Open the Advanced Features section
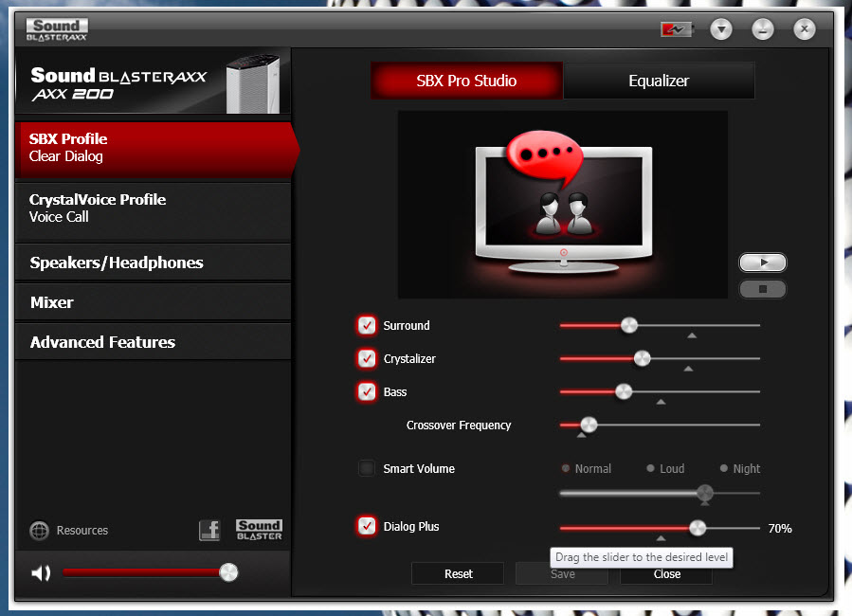 coord(154,342)
